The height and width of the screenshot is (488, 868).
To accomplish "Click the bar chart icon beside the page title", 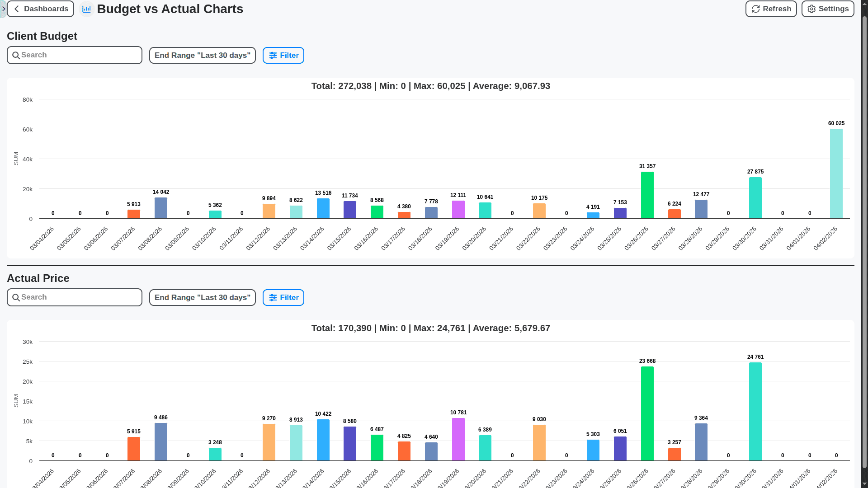I will tap(86, 9).
